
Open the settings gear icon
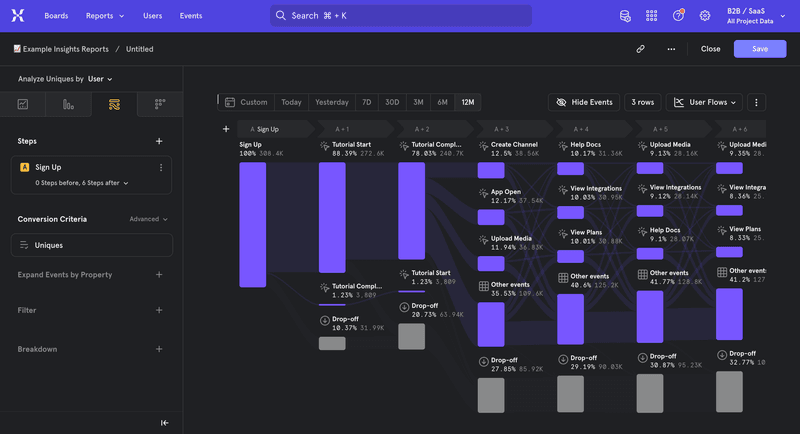705,16
